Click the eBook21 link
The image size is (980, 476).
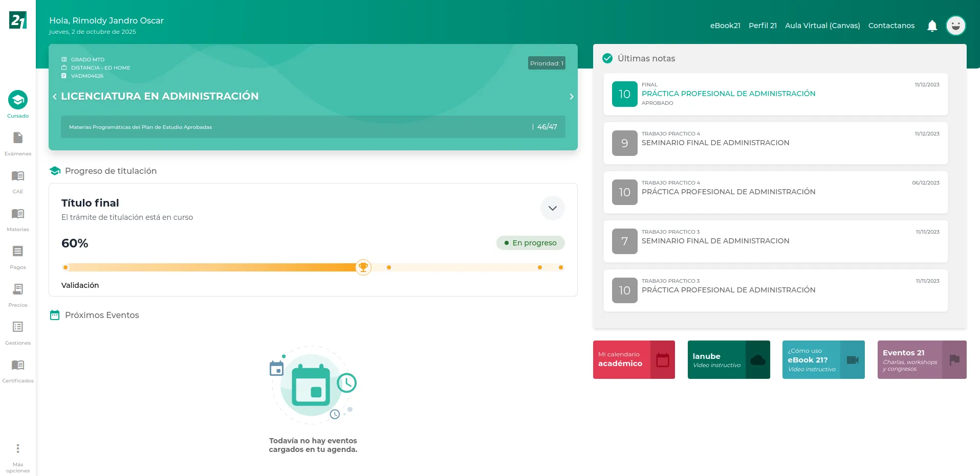[x=725, y=26]
